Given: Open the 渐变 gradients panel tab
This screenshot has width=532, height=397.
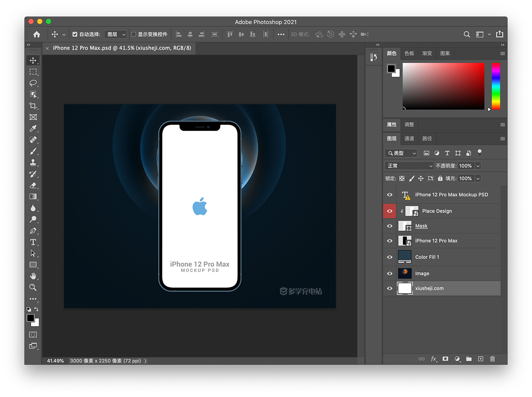Looking at the screenshot, I should (427, 53).
